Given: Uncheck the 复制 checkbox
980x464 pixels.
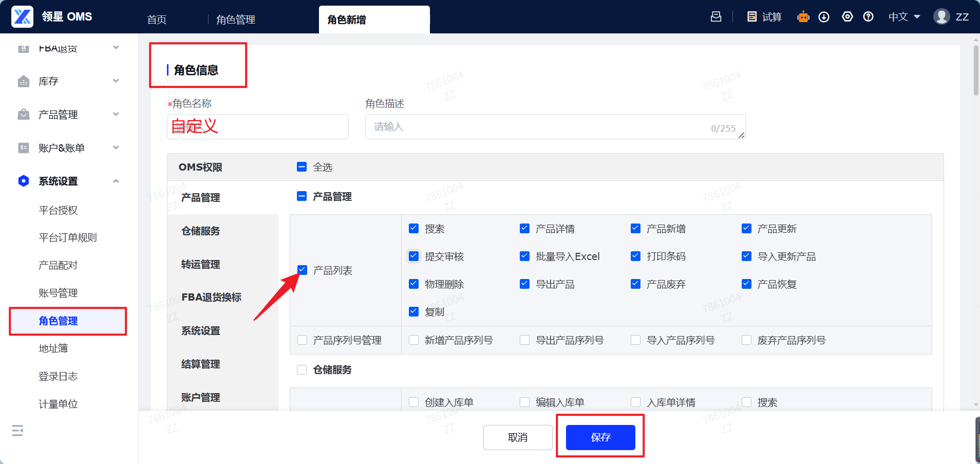Looking at the screenshot, I should 413,311.
